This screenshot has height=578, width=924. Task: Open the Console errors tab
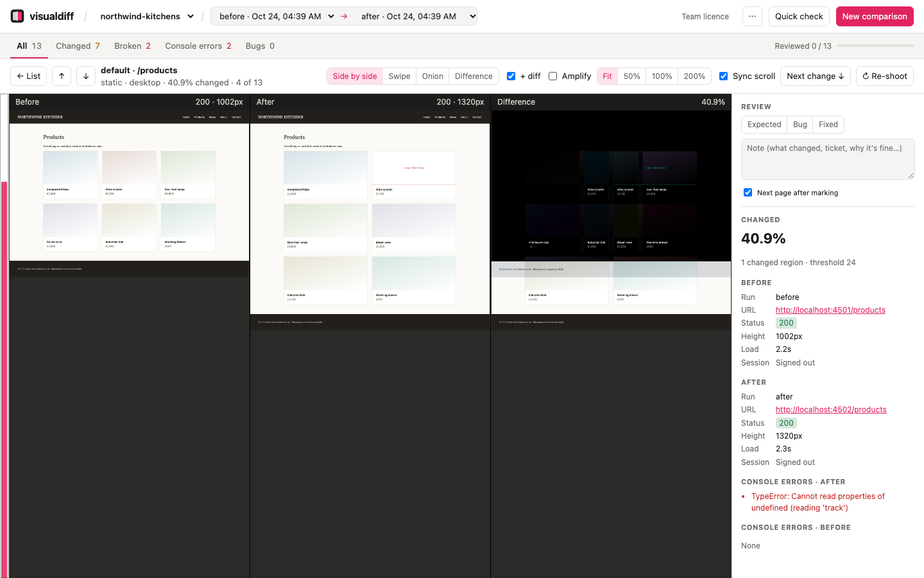coord(198,46)
